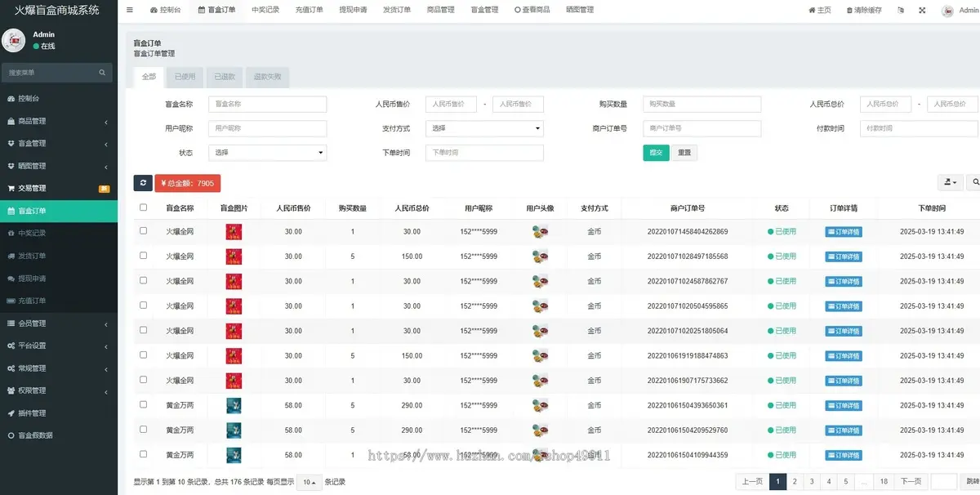Open 黄金万两 thumbnail for order ending 0361
The image size is (980, 495).
click(234, 405)
